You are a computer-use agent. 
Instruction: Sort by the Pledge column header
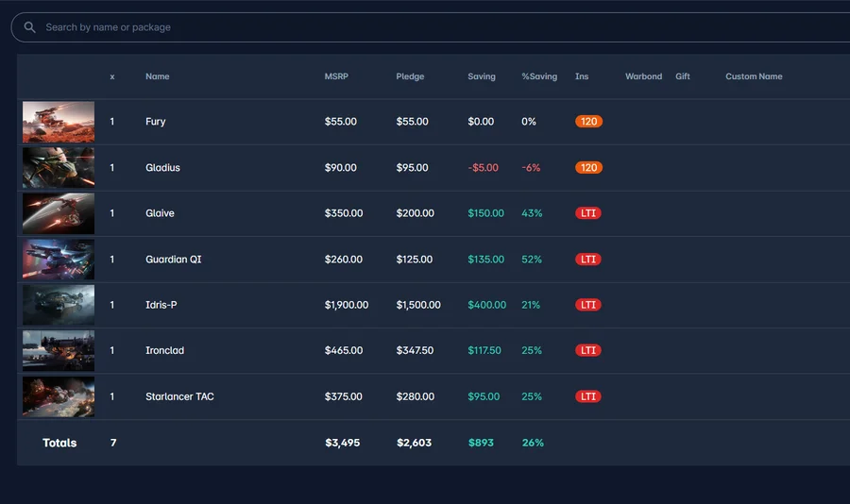pos(410,76)
